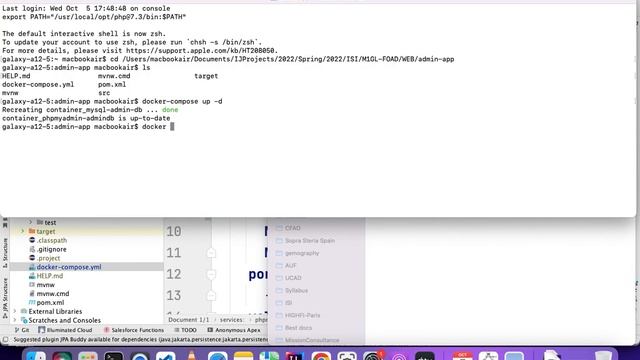
Task: Click the HELP.md file icon
Action: click(32, 276)
